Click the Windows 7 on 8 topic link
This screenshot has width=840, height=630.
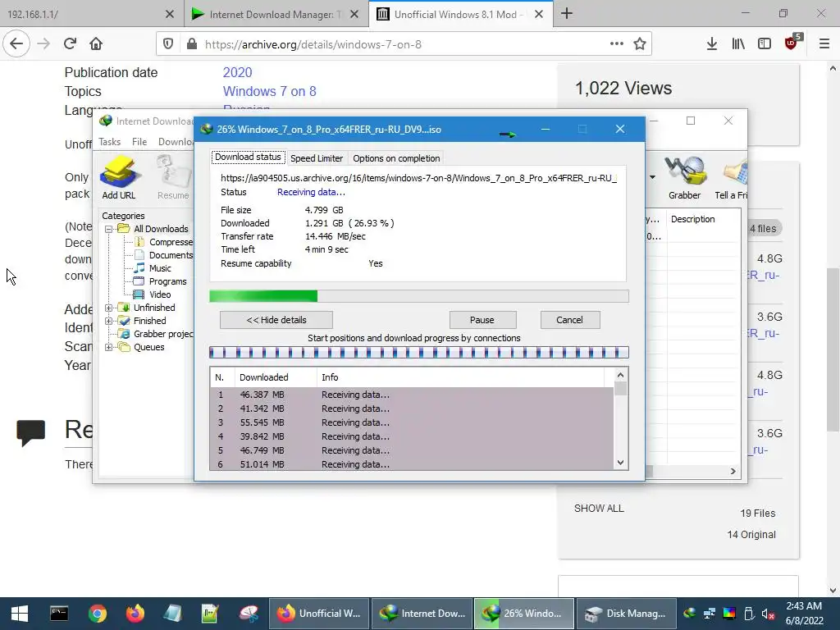coord(269,91)
